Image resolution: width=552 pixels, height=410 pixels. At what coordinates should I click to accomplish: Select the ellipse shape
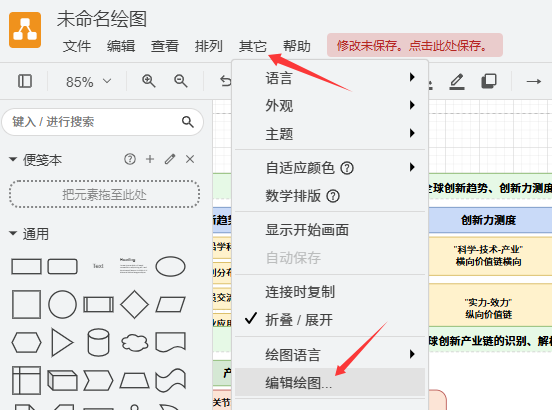point(170,266)
